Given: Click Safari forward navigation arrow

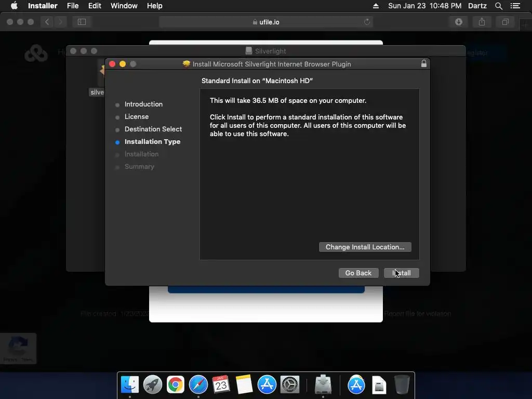Looking at the screenshot, I should [x=60, y=22].
